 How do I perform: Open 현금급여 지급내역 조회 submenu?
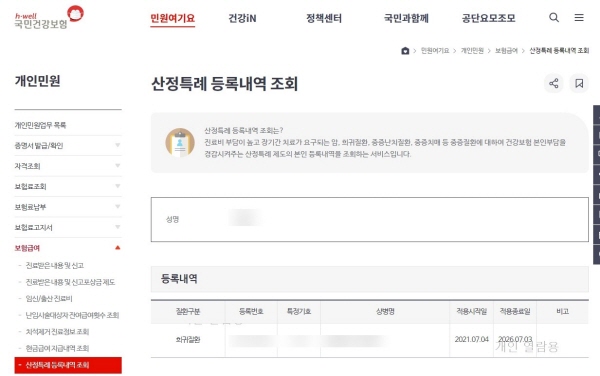tap(57, 348)
